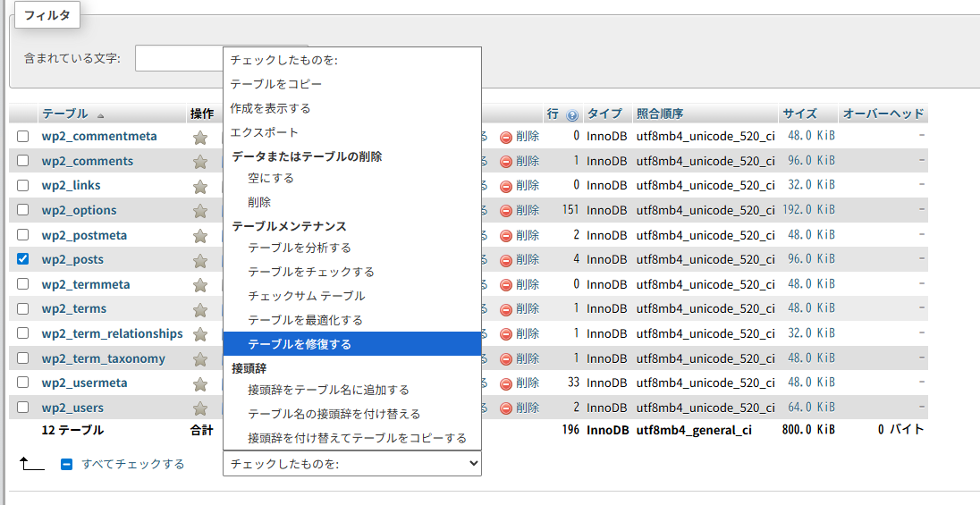
Task: Sort by サイズ column header
Action: (x=799, y=114)
